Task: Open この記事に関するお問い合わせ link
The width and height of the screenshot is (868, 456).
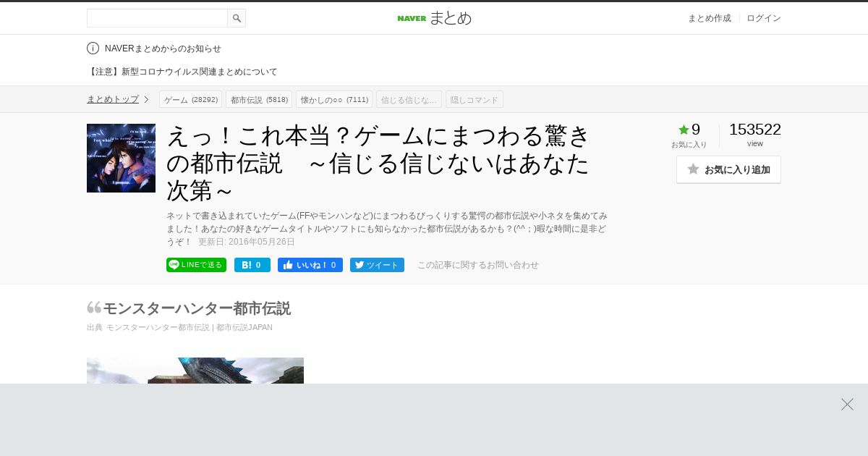Action: coord(478,265)
